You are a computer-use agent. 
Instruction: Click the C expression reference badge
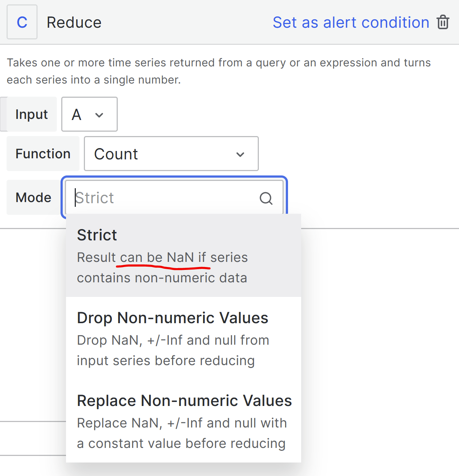pos(22,22)
